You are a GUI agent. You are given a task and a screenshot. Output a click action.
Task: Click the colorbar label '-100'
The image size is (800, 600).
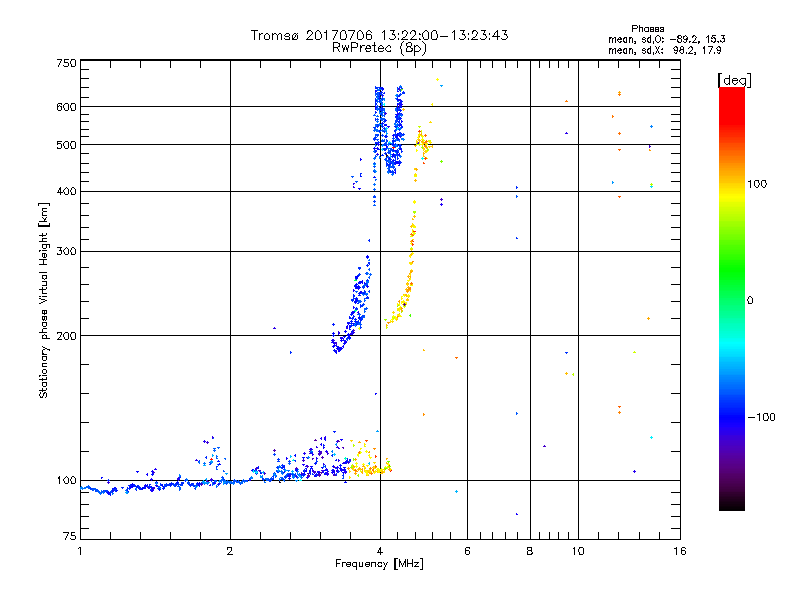coord(761,417)
